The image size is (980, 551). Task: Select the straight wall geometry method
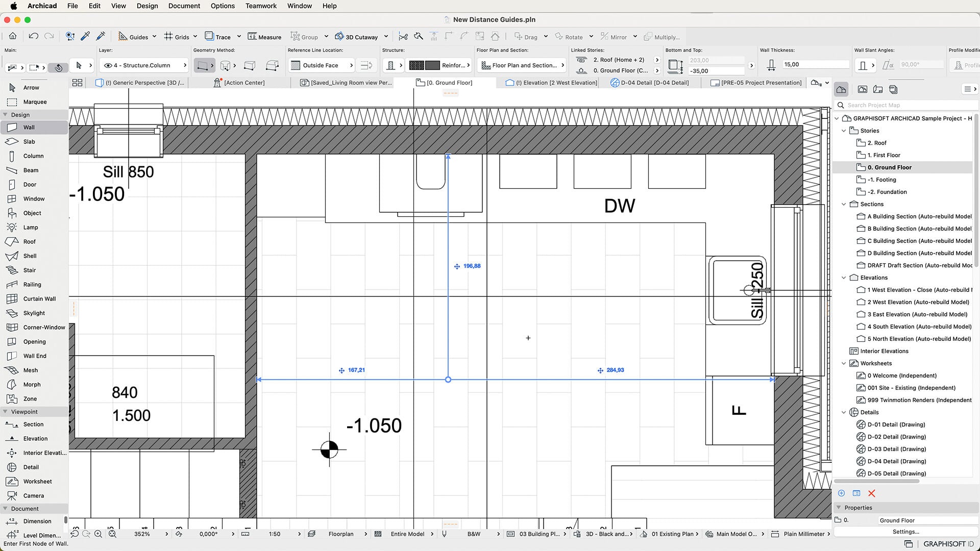click(202, 65)
